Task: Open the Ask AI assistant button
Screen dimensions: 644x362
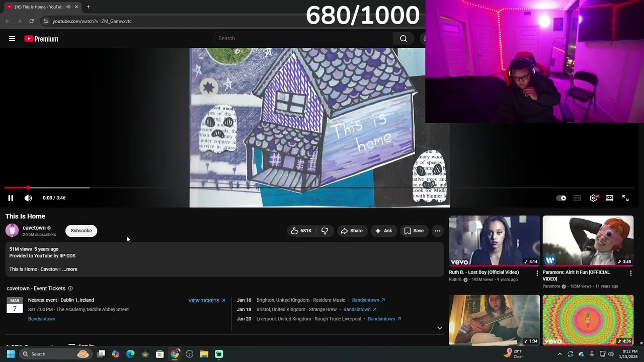Action: pos(384,231)
